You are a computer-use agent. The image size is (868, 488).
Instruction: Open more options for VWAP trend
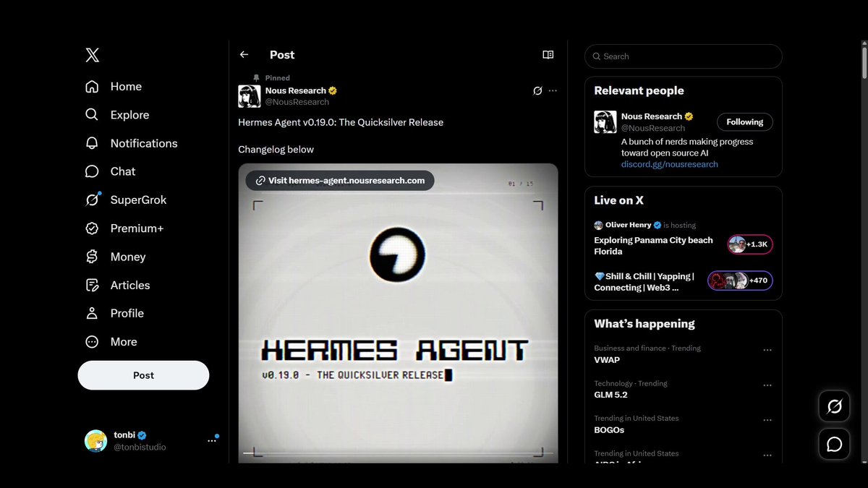tap(767, 350)
